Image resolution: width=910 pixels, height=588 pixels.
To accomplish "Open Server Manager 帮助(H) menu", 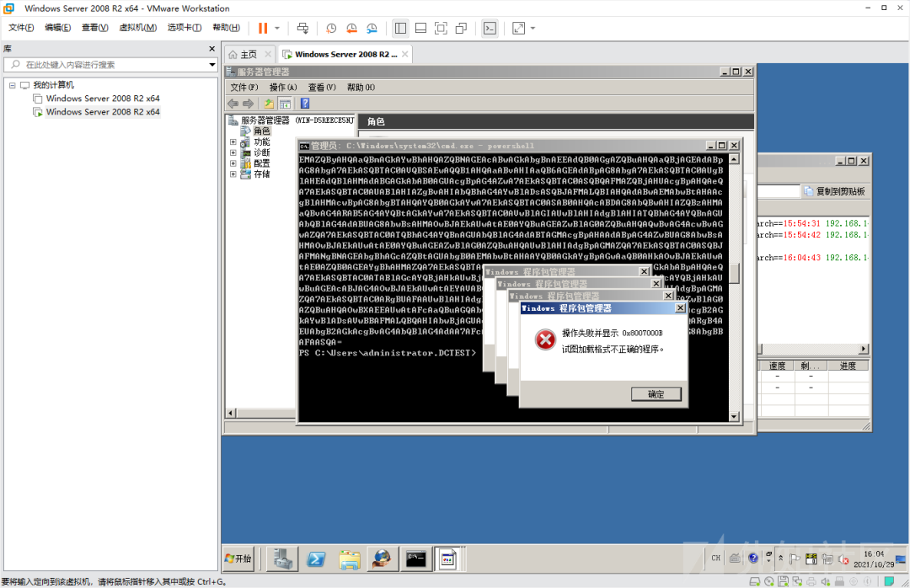I will [x=361, y=87].
